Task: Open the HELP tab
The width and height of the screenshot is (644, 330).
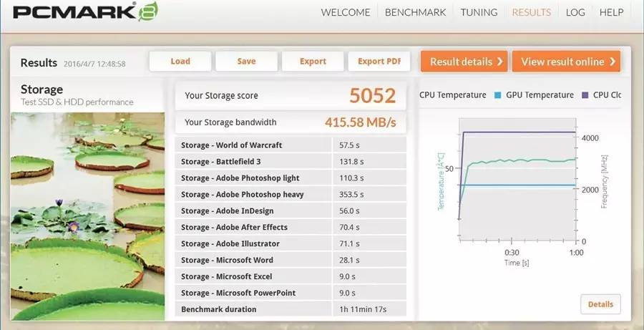Action: point(612,12)
